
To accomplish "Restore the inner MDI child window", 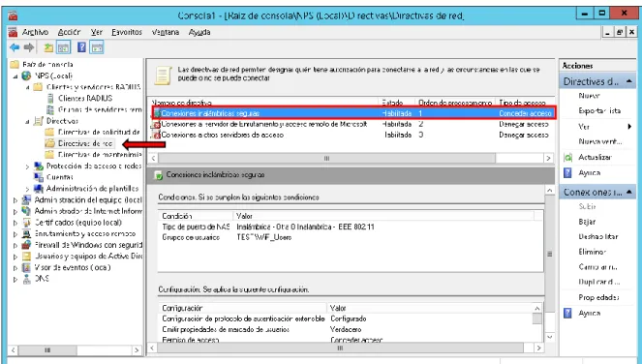I will 620,32.
